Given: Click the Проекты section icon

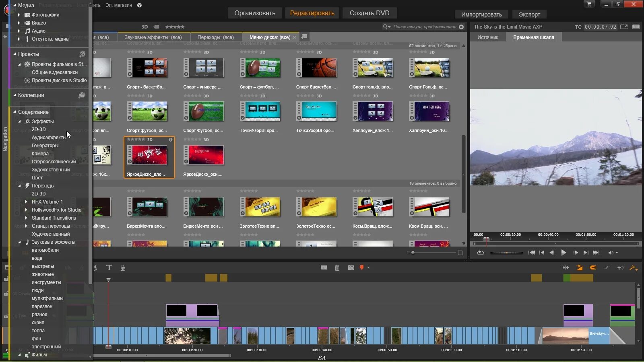Looking at the screenshot, I should coord(82,54).
